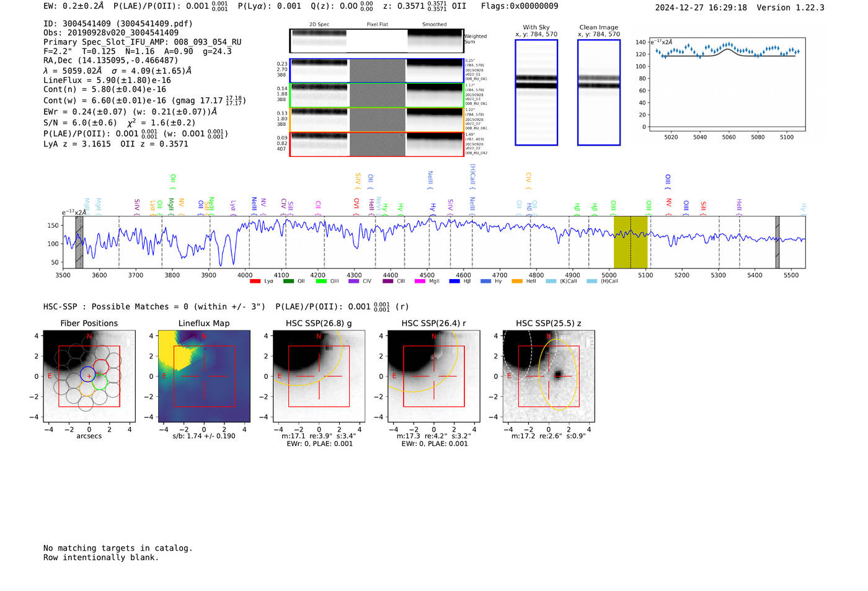868x591 pixels.
Task: Click the Hγ legend swatch
Action: (485, 282)
